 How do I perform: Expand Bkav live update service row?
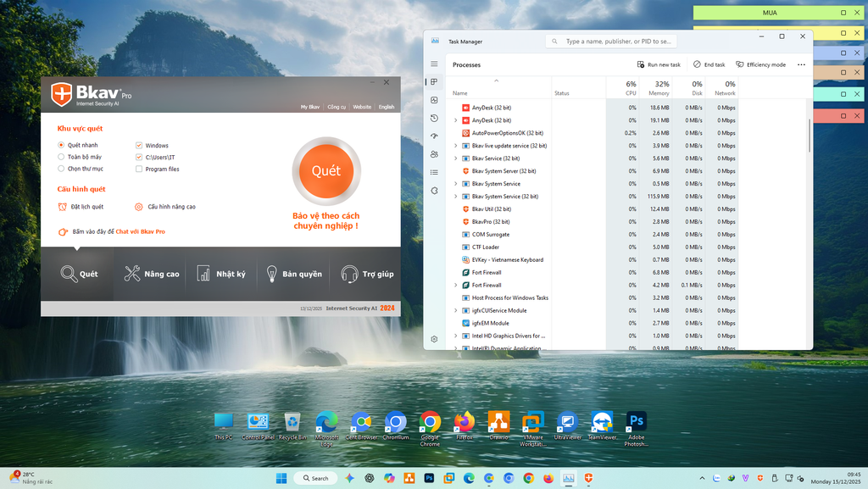point(455,146)
